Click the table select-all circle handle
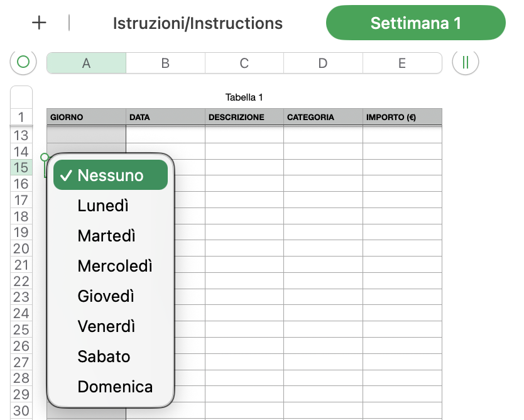The width and height of the screenshot is (524, 420). (23, 62)
